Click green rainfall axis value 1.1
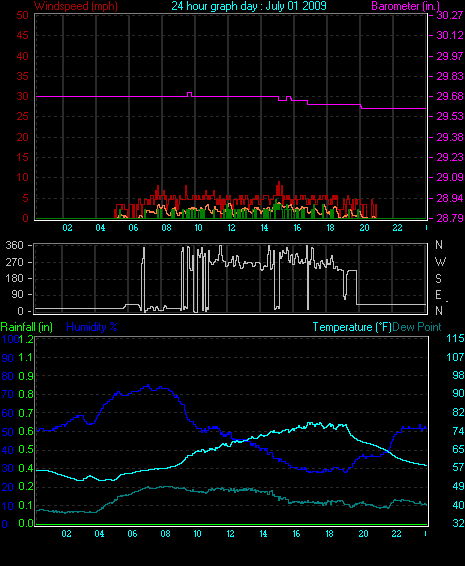The height and width of the screenshot is (566, 465). 26,358
